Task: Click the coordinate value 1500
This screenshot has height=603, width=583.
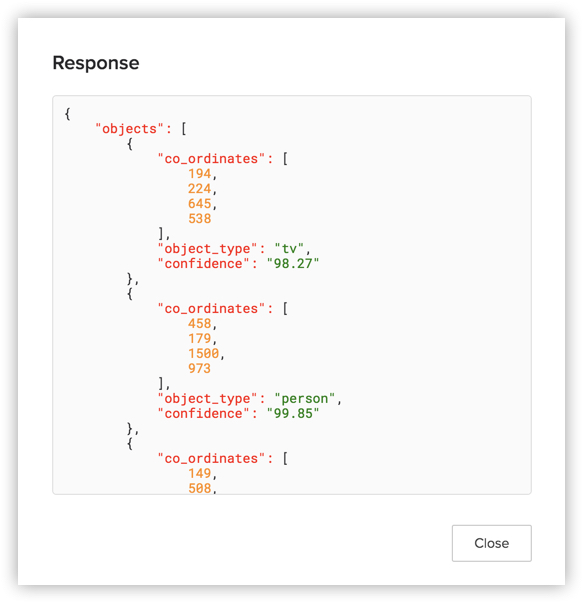Action: pyautogui.click(x=203, y=354)
